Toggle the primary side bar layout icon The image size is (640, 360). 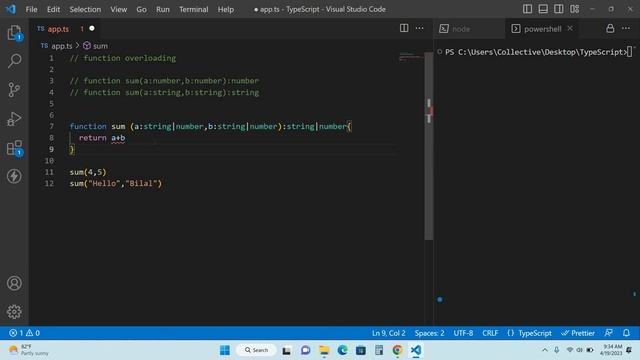[527, 9]
